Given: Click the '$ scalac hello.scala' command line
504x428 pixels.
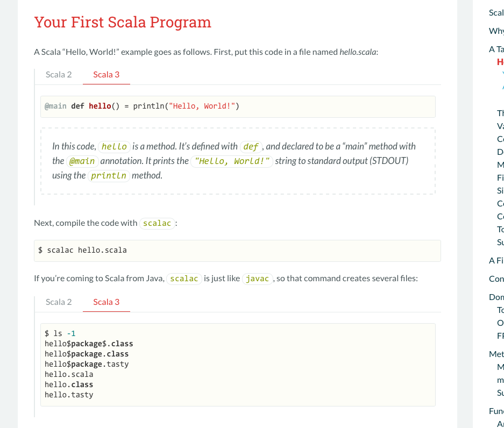Looking at the screenshot, I should pos(82,251).
